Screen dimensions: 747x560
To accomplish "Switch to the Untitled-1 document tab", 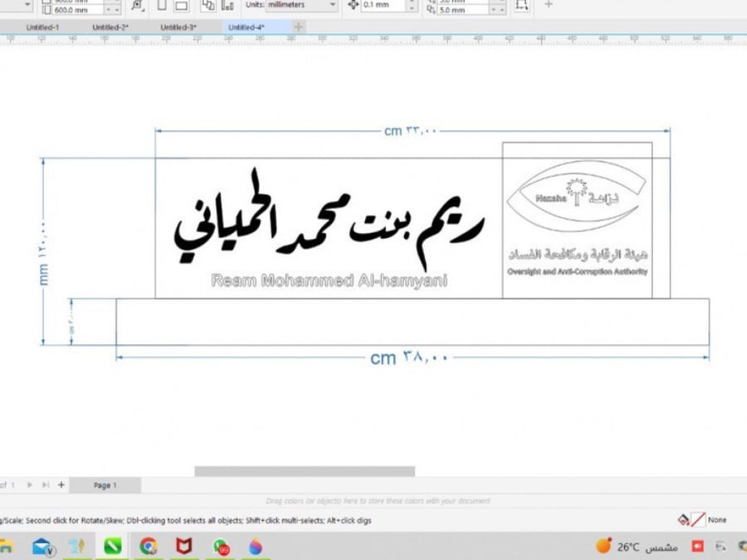I will click(42, 27).
